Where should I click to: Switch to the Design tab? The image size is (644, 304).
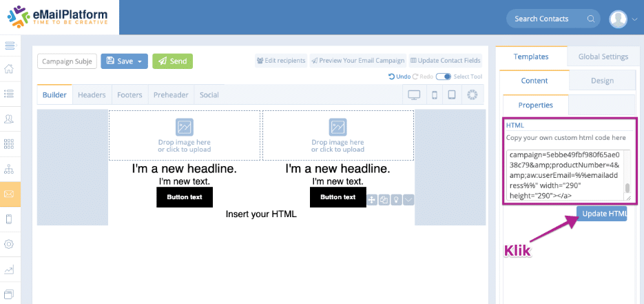tap(602, 81)
